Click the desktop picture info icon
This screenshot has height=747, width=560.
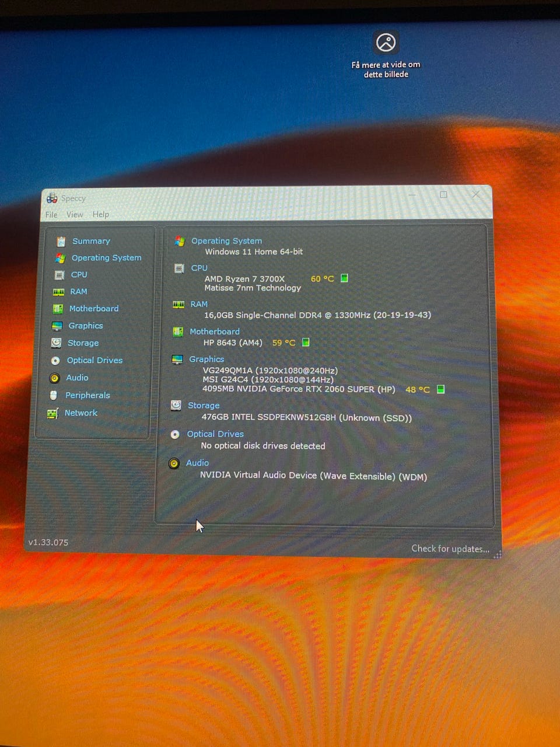[386, 43]
